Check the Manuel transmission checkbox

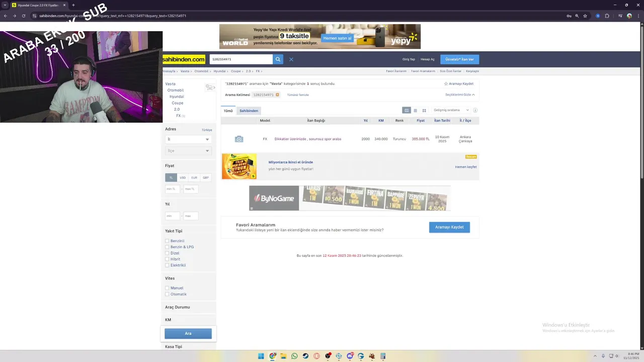pyautogui.click(x=167, y=288)
